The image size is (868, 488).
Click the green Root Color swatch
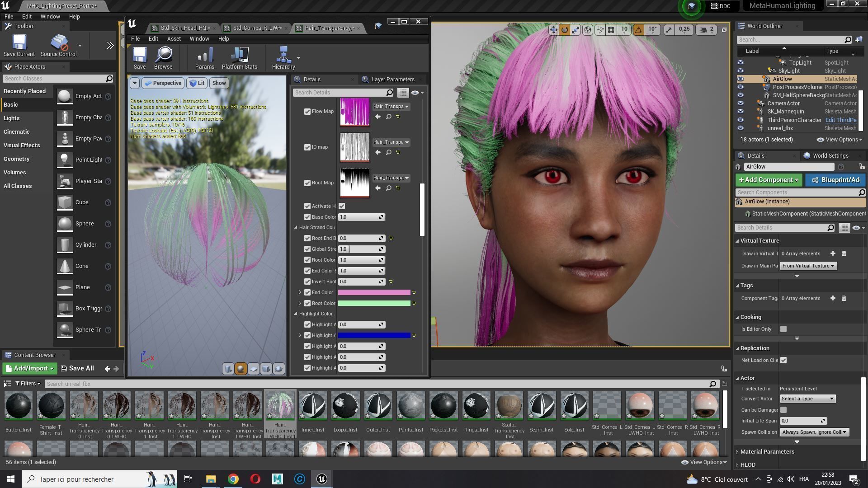(x=374, y=303)
